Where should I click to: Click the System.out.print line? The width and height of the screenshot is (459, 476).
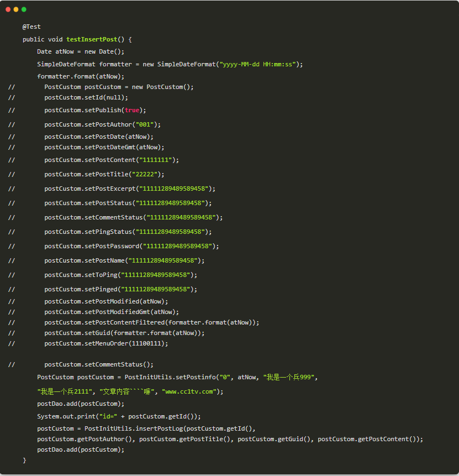[119, 416]
